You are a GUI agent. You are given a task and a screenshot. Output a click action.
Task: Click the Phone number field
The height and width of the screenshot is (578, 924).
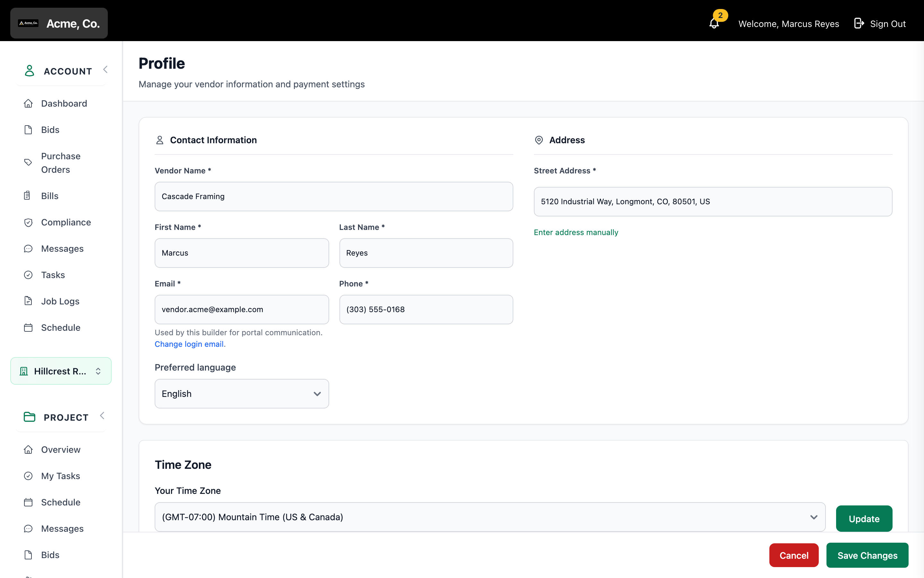[x=426, y=309]
